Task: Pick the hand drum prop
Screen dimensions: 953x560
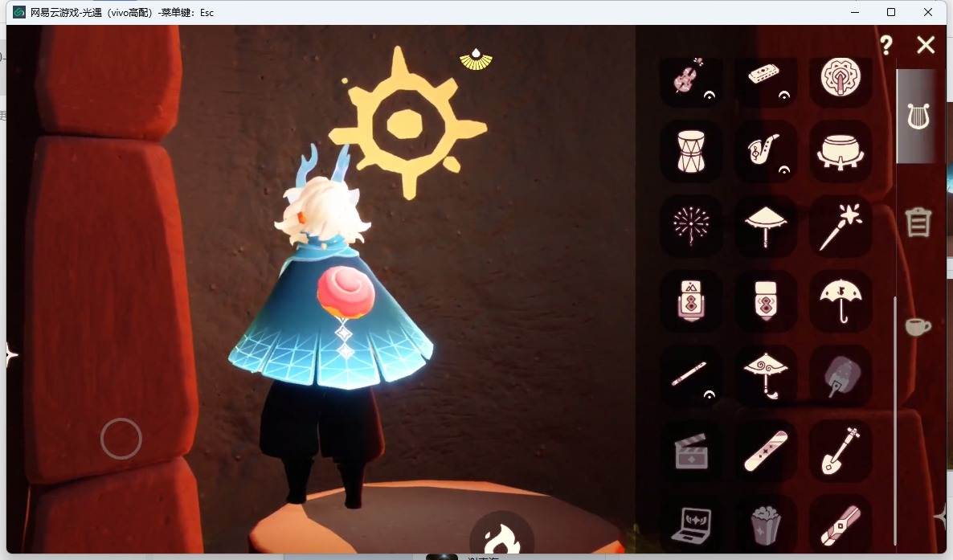Action: tap(691, 151)
